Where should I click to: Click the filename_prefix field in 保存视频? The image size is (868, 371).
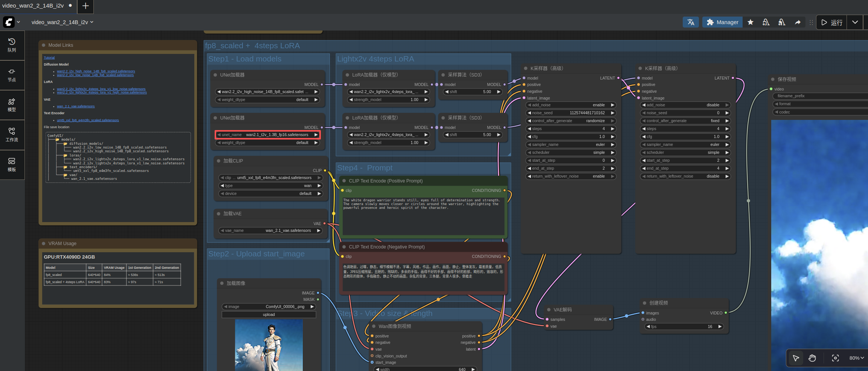point(820,96)
